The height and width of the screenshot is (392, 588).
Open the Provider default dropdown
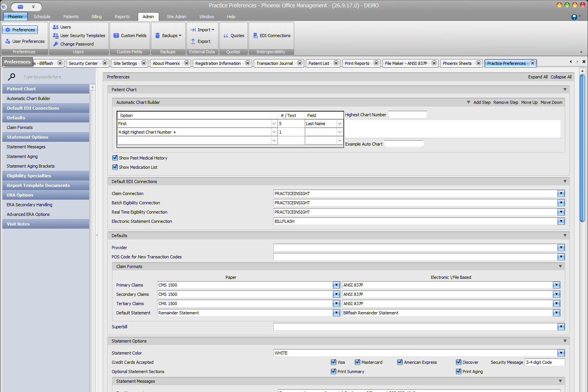point(561,248)
